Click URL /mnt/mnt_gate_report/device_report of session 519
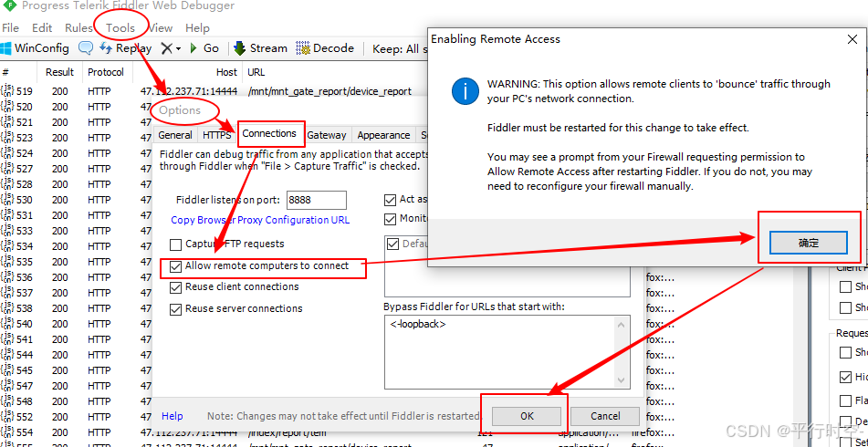This screenshot has width=868, height=447. pyautogui.click(x=329, y=91)
